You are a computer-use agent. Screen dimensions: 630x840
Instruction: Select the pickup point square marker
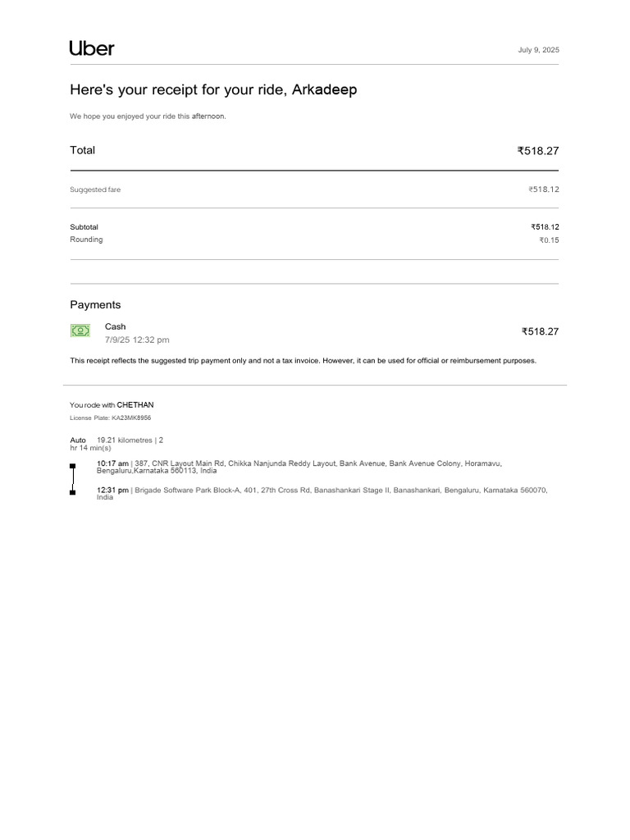click(72, 466)
